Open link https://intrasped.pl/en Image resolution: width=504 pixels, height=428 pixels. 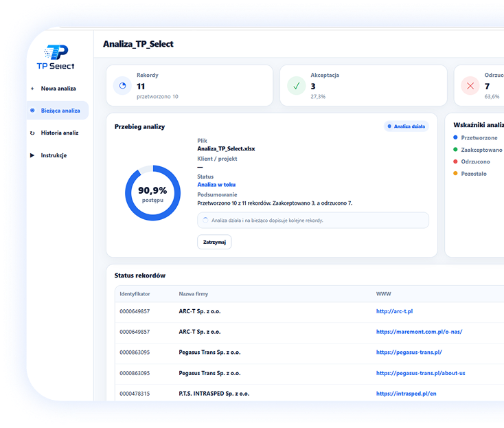406,394
